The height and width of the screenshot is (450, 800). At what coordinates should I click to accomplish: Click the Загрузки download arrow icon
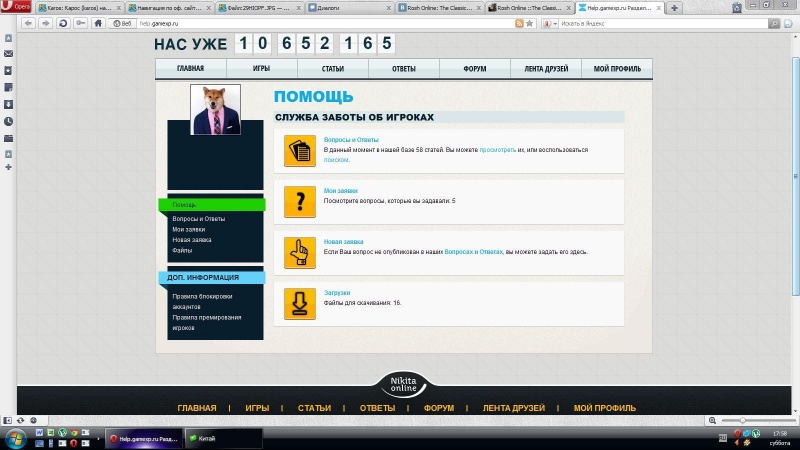299,303
